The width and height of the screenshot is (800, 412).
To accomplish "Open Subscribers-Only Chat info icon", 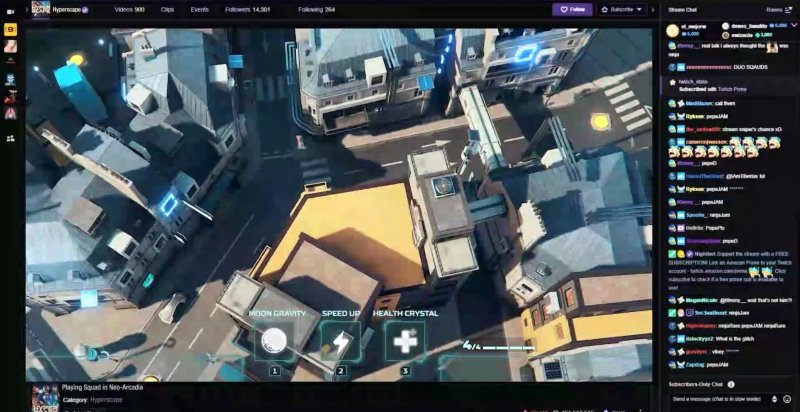I will tap(731, 384).
